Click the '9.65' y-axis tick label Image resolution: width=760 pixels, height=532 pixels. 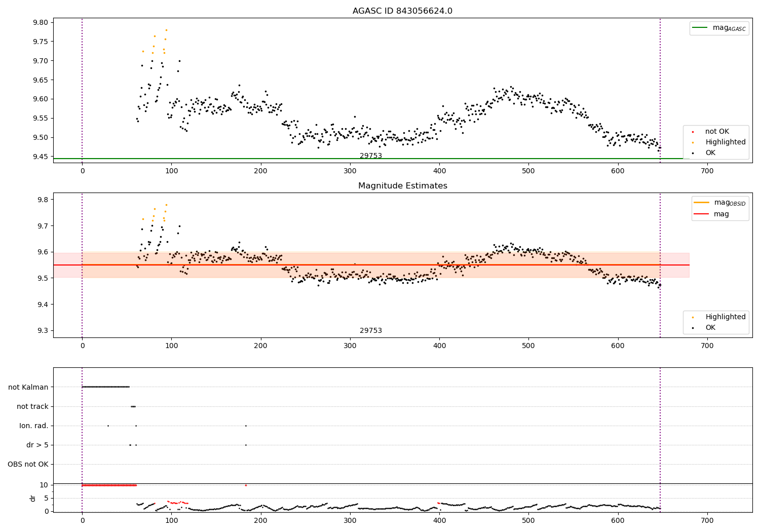coord(41,80)
